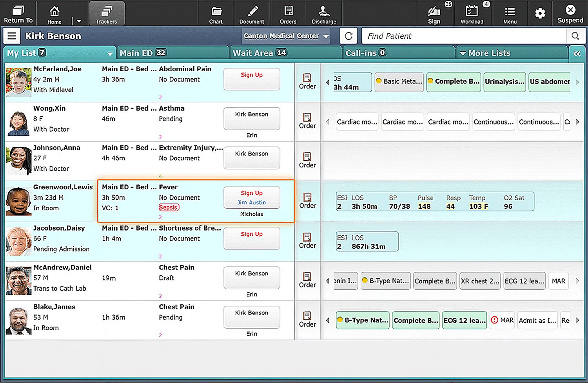This screenshot has height=383, width=588.
Task: Click 'Trans to Cath Lab' status text
Action: coord(60,289)
